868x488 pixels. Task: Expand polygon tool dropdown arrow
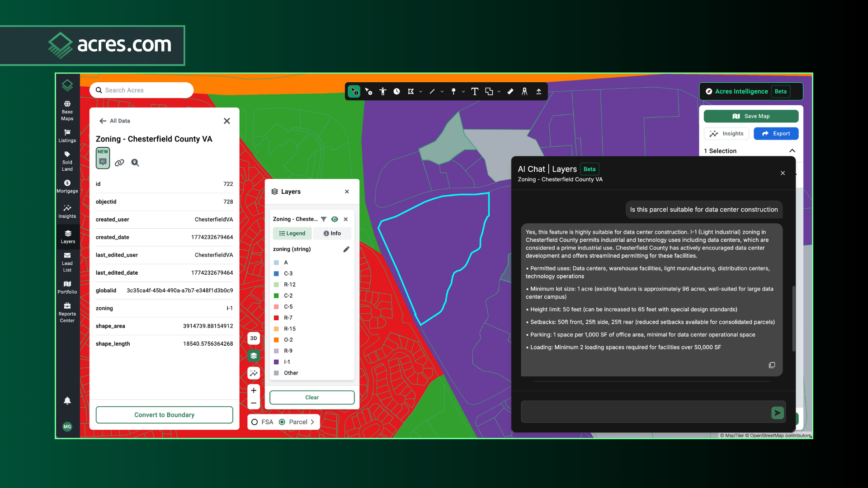pyautogui.click(x=421, y=92)
